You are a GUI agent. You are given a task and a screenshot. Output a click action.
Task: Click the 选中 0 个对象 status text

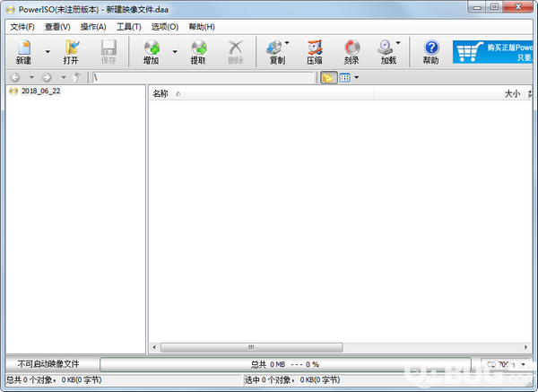tap(292, 380)
